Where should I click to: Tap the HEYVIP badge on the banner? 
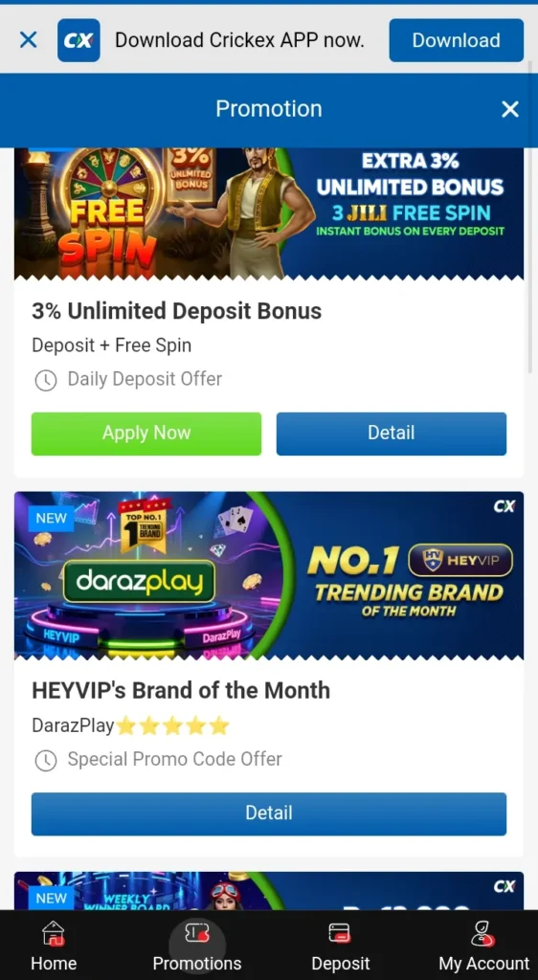(x=460, y=560)
